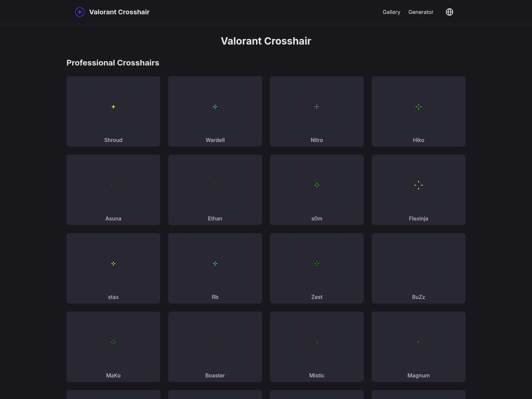
Task: Select Wardell's cyan crosshair icon
Action: [x=215, y=107]
